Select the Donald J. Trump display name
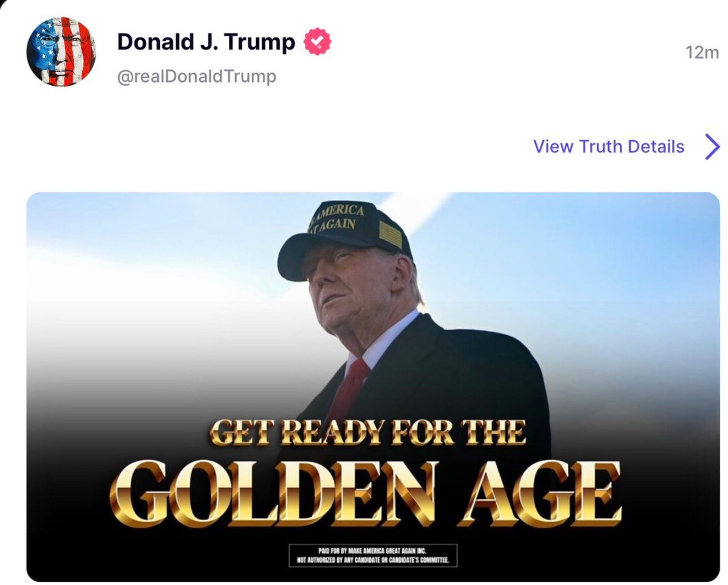Image resolution: width=728 pixels, height=585 pixels. click(206, 42)
